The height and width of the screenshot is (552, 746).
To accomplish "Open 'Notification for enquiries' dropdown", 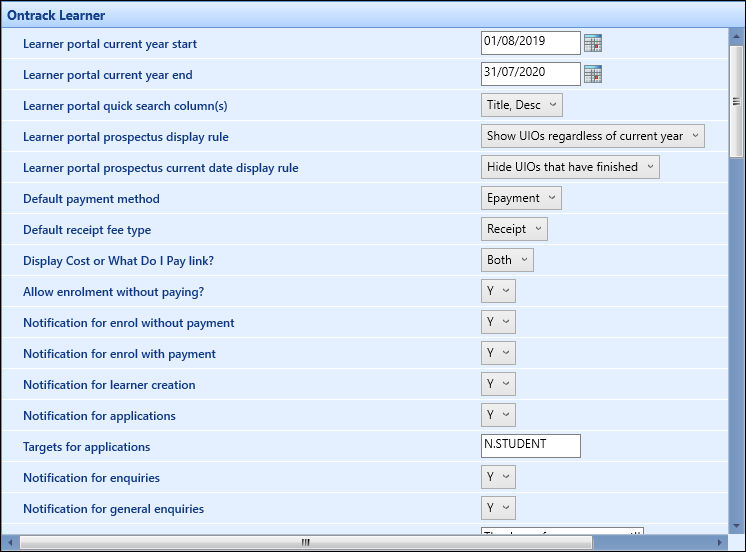I will (498, 476).
